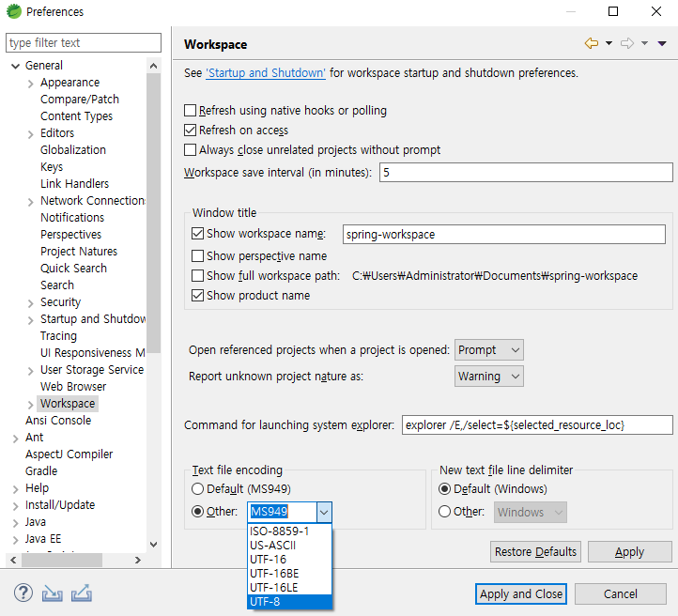Click the tree scroll up arrow
The width and height of the screenshot is (678, 616).
tap(153, 66)
